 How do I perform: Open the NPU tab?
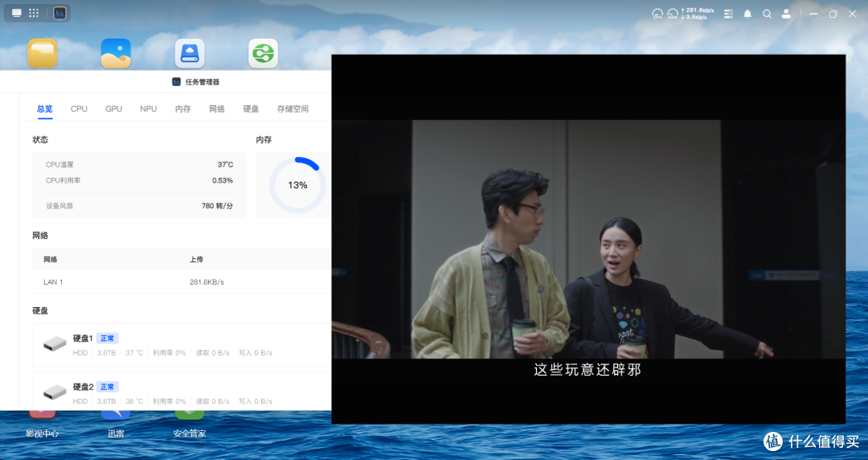pyautogui.click(x=149, y=109)
